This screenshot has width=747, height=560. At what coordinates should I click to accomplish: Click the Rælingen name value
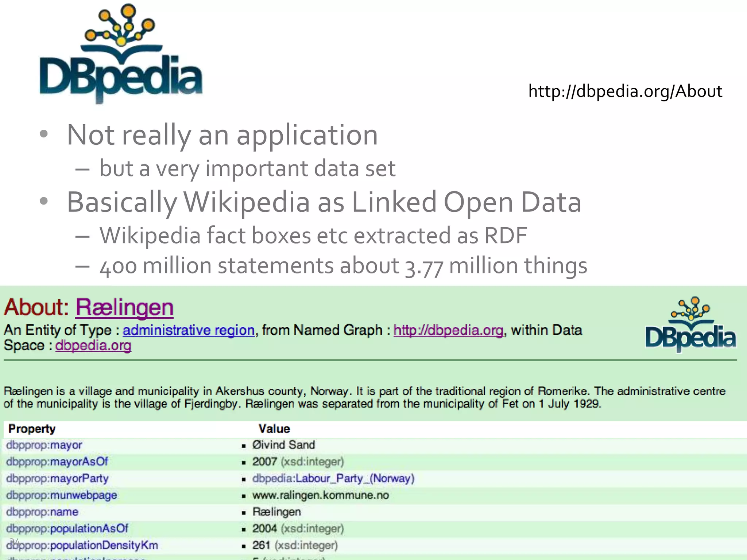276,512
